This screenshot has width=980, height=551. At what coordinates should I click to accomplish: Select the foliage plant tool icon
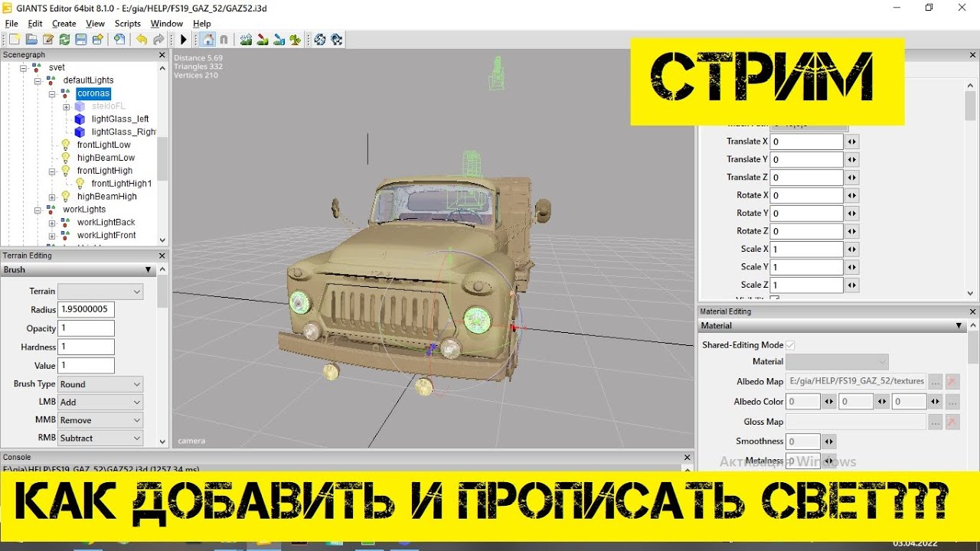point(296,40)
